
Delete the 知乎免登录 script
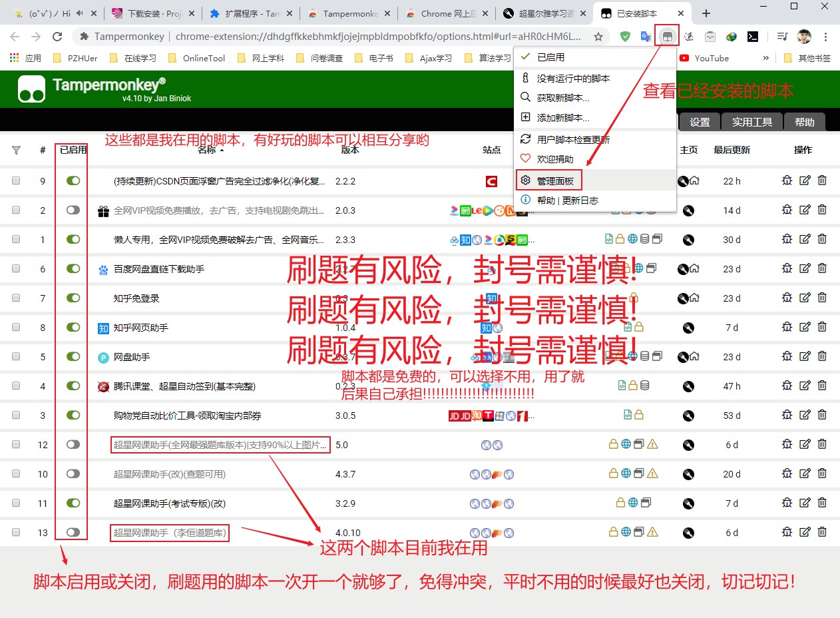pyautogui.click(x=822, y=298)
